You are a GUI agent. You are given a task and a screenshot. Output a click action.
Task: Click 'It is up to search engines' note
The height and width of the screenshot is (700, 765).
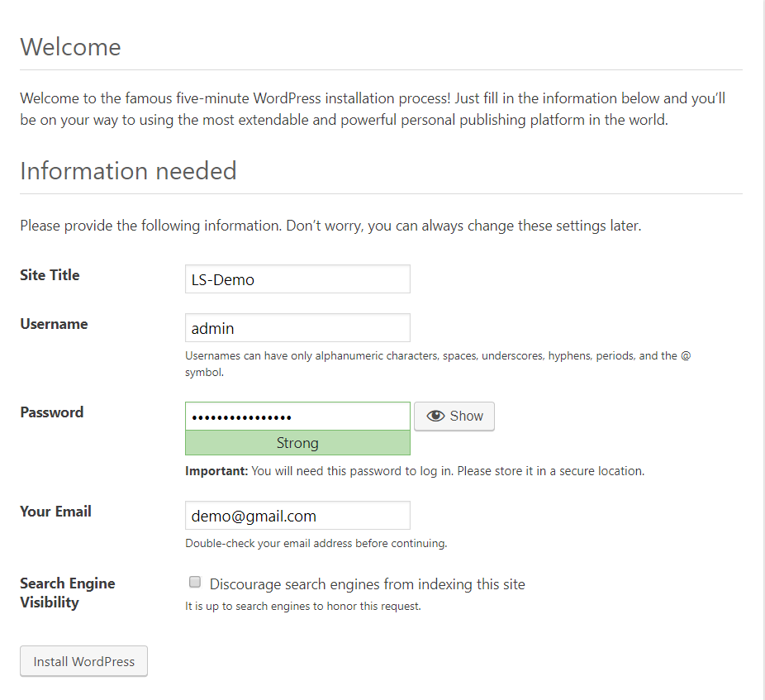tap(303, 607)
